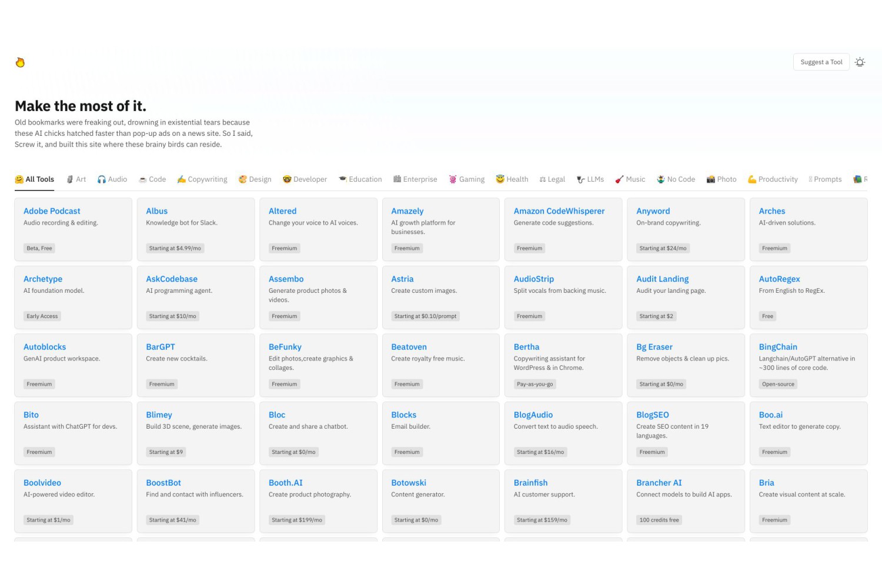Open the Bertha tool link
This screenshot has width=882, height=588.
527,347
